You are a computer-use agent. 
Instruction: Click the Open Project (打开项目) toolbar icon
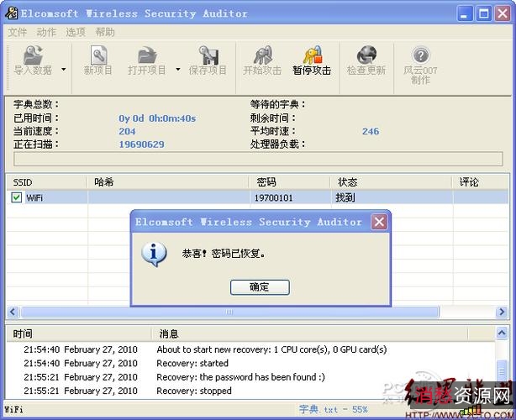coord(147,60)
